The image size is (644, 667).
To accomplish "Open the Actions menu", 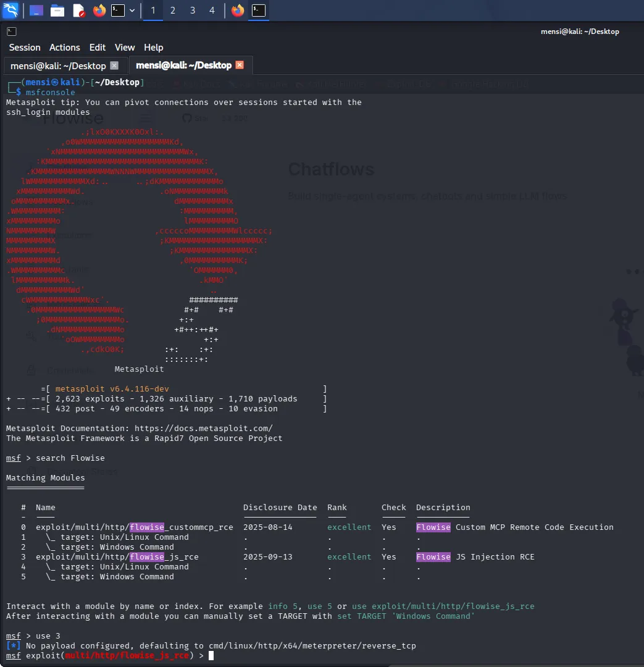I will tap(65, 47).
